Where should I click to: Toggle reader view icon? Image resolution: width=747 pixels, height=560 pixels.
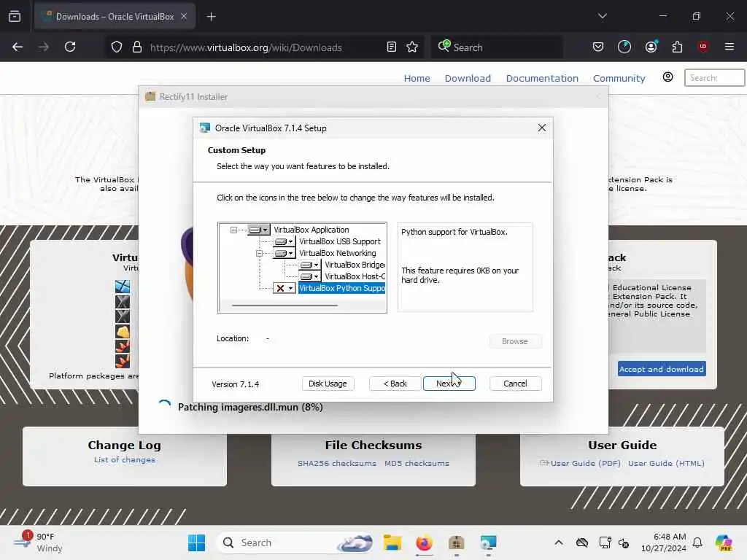point(392,47)
